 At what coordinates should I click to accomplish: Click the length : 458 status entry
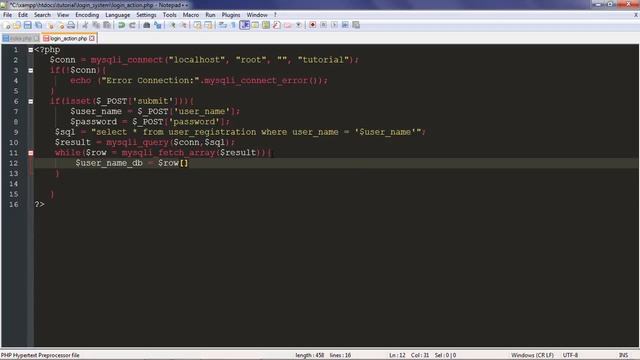click(x=309, y=355)
